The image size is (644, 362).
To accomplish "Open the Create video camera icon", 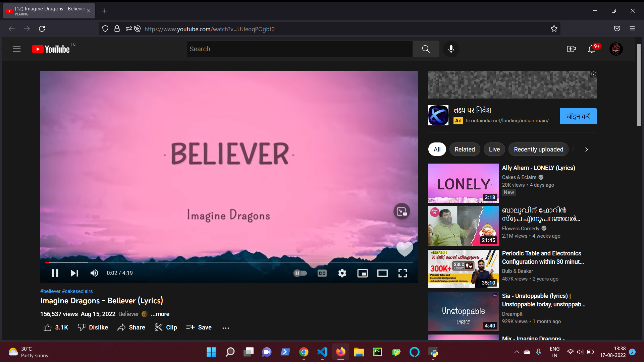I will click(x=571, y=49).
